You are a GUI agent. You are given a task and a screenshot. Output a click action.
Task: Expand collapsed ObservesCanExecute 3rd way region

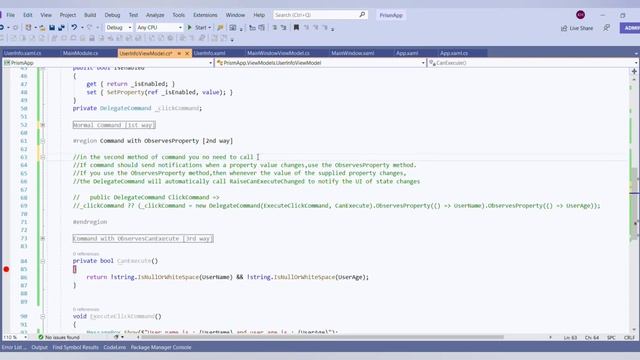pyautogui.click(x=42, y=238)
